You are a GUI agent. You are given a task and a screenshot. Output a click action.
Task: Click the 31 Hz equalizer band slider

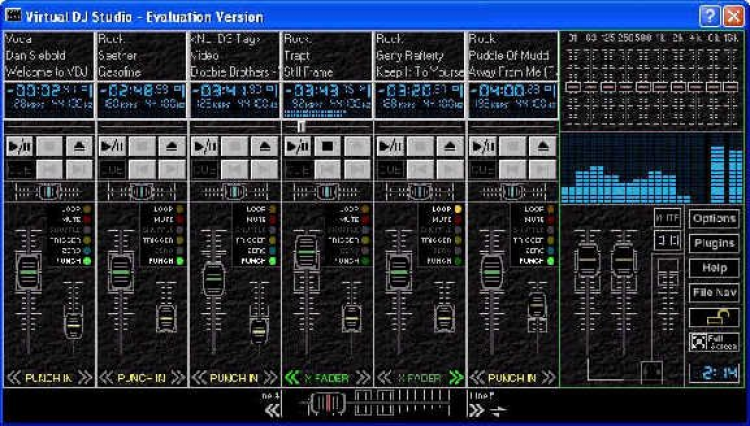point(573,87)
